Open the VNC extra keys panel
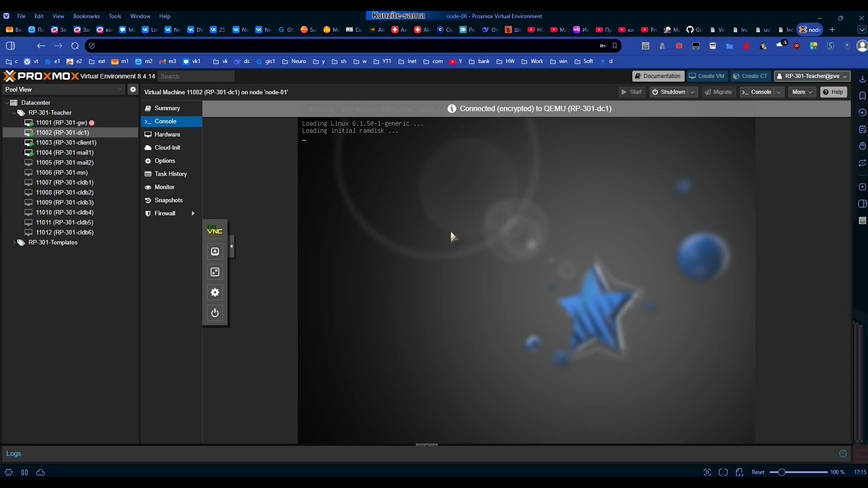Image resolution: width=868 pixels, height=488 pixels. [x=215, y=251]
